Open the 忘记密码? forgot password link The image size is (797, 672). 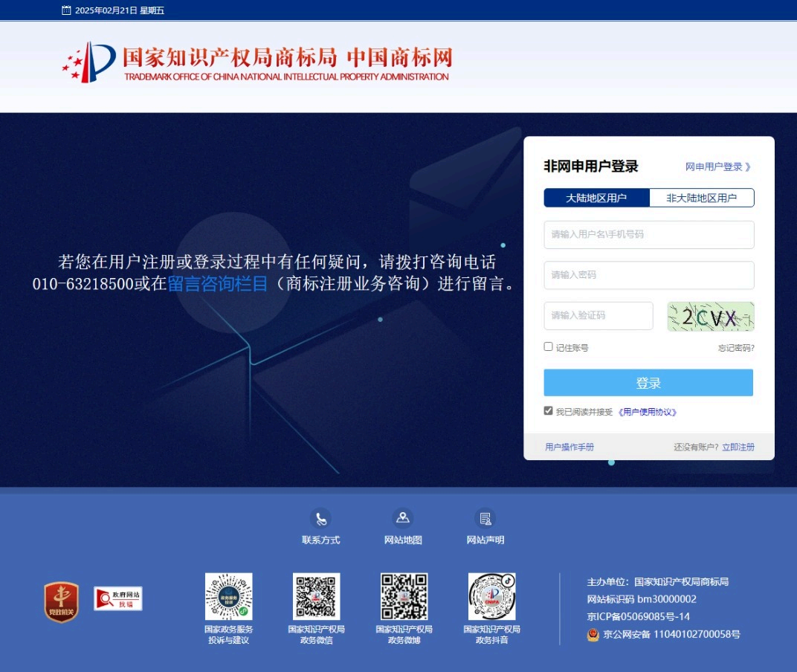(736, 348)
